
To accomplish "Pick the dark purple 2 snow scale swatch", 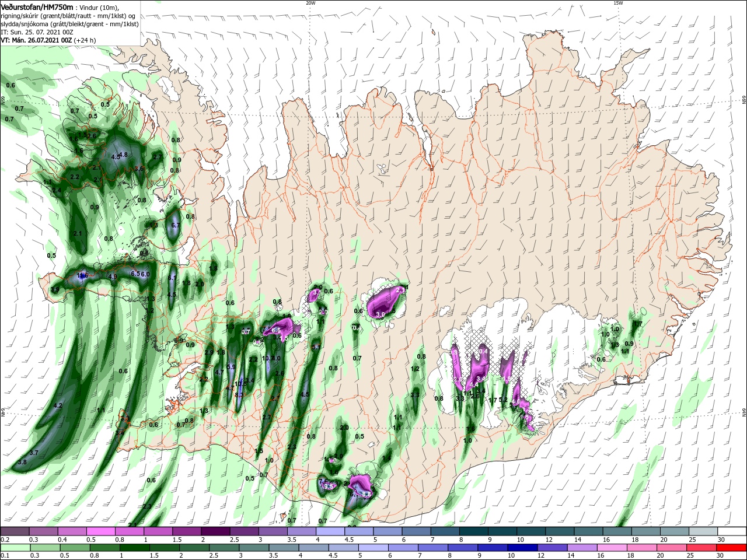I will [215, 531].
